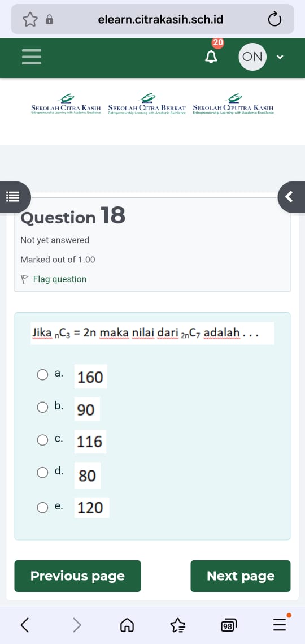Expand the user menu arrow next to ON
The width and height of the screenshot is (305, 644).
[280, 57]
